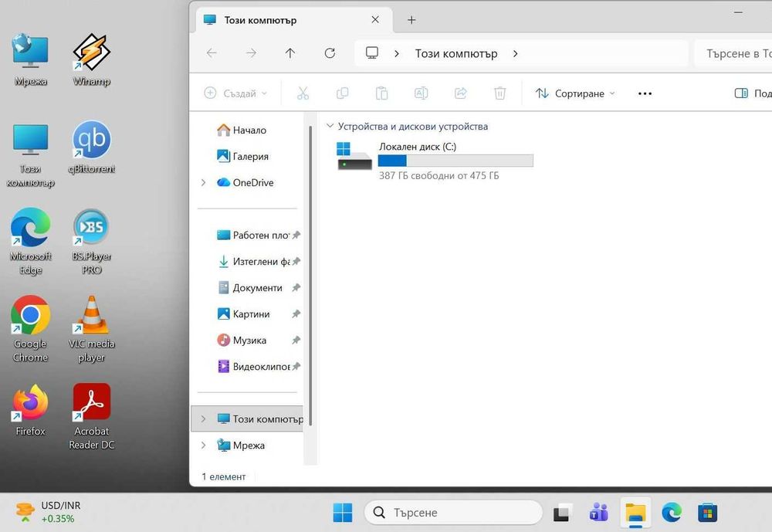Open Видеоклипове in the sidebar
This screenshot has width=772, height=532.
pos(252,367)
